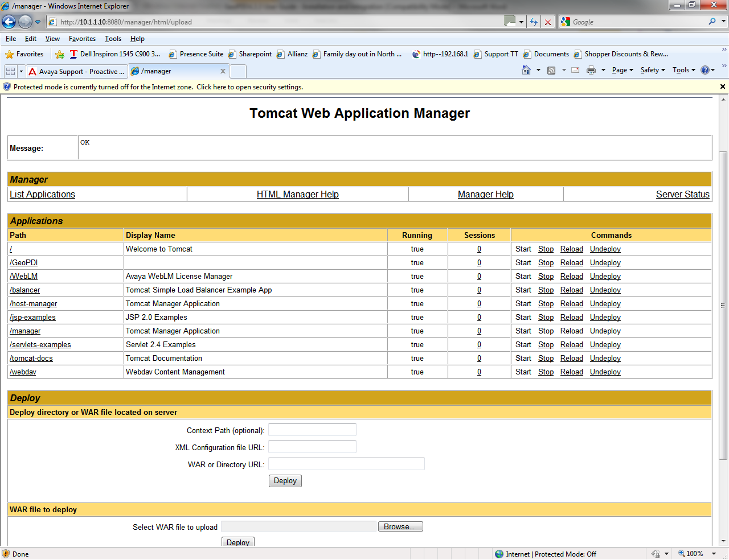Click the RSS Feeds toolbar icon
The height and width of the screenshot is (560, 729).
pyautogui.click(x=551, y=70)
